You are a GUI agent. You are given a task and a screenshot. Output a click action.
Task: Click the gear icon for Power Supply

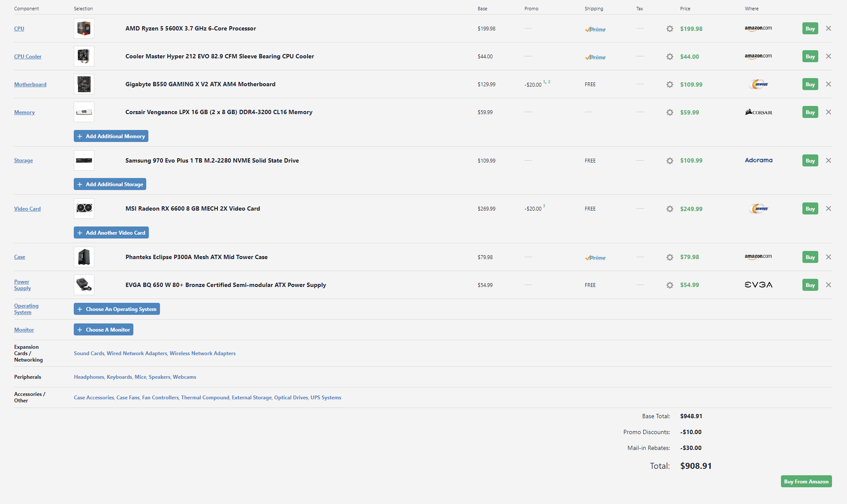(x=669, y=285)
